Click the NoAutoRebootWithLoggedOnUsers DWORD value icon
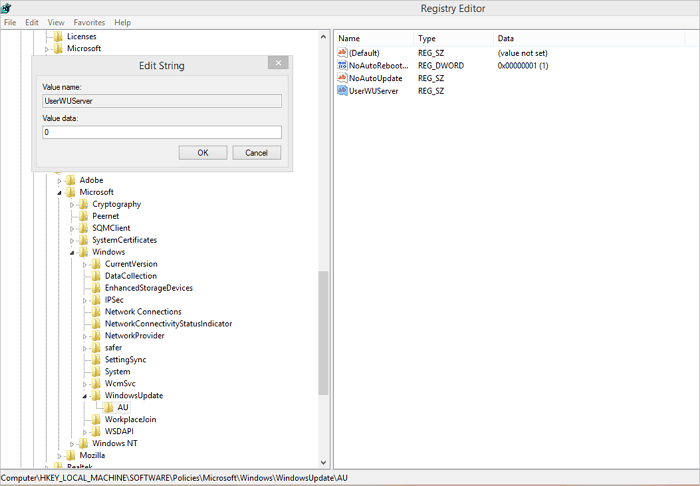The height and width of the screenshot is (486, 700). point(342,65)
